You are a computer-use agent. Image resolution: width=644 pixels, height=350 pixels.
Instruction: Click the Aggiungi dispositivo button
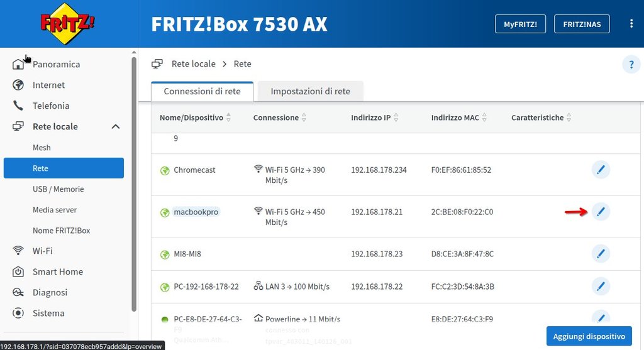(589, 336)
